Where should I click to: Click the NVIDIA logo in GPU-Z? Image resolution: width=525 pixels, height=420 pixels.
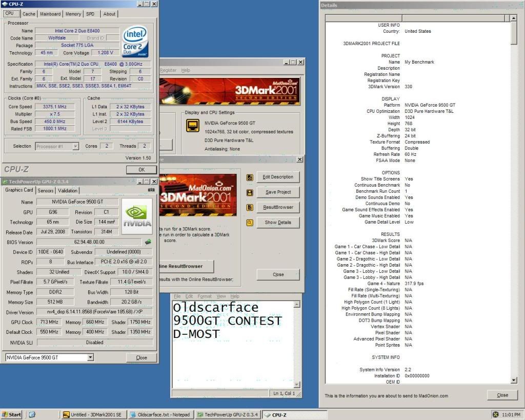coord(137,216)
